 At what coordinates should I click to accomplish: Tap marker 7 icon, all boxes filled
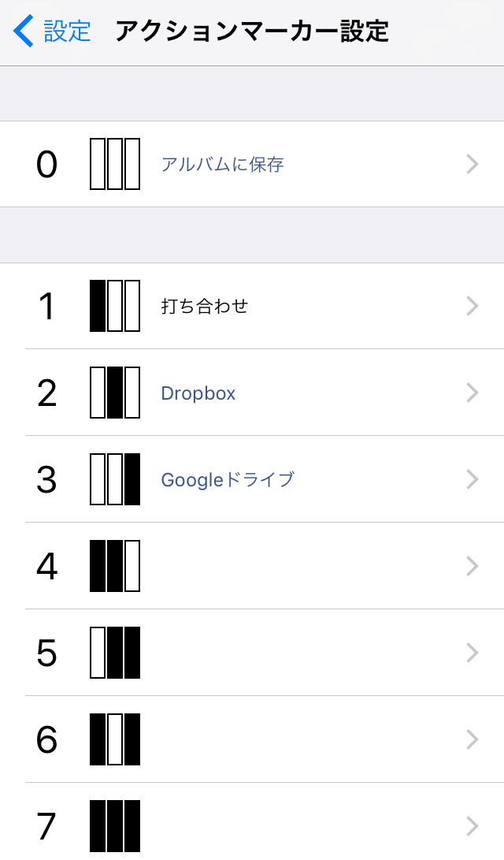click(115, 826)
